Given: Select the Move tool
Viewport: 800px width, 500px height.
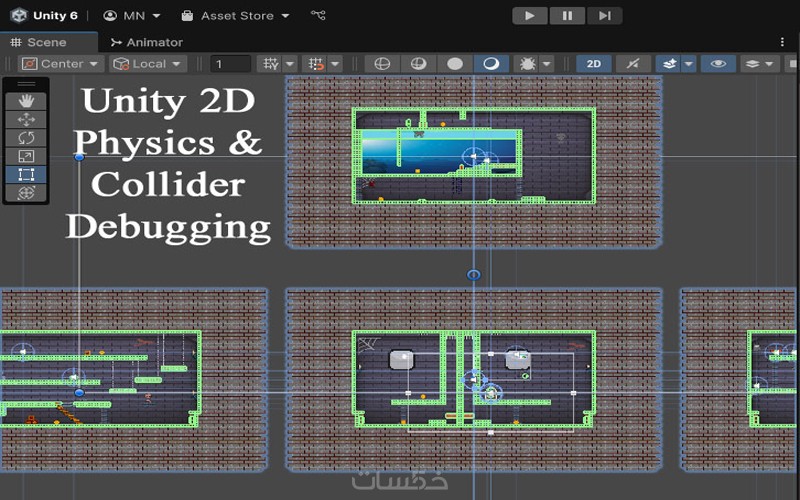Looking at the screenshot, I should [x=26, y=119].
